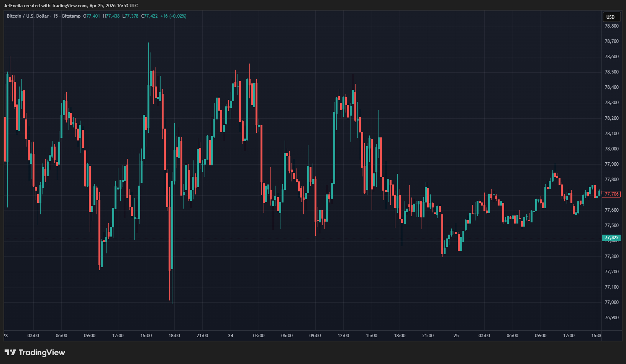Image resolution: width=626 pixels, height=364 pixels.
Task: Click the open value O77,401
Action: [92, 16]
